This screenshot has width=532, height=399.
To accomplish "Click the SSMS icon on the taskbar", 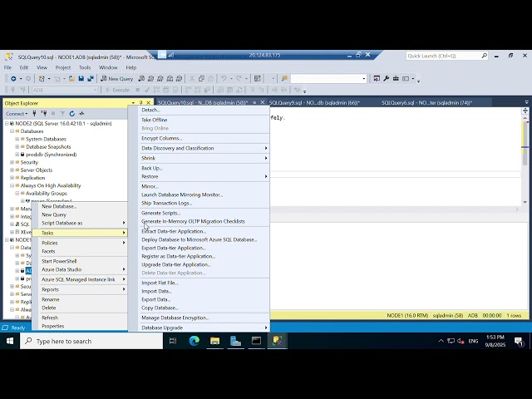I will tap(277, 341).
